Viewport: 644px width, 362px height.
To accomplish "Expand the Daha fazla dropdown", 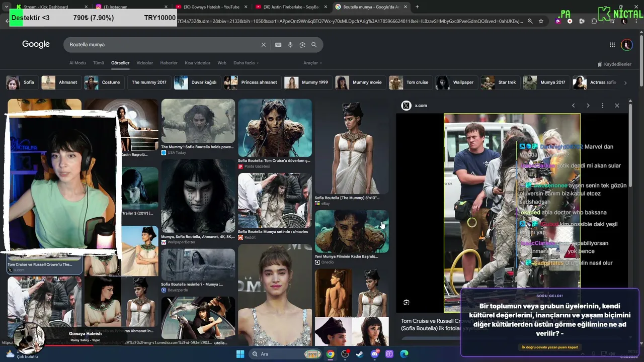I will pyautogui.click(x=246, y=63).
